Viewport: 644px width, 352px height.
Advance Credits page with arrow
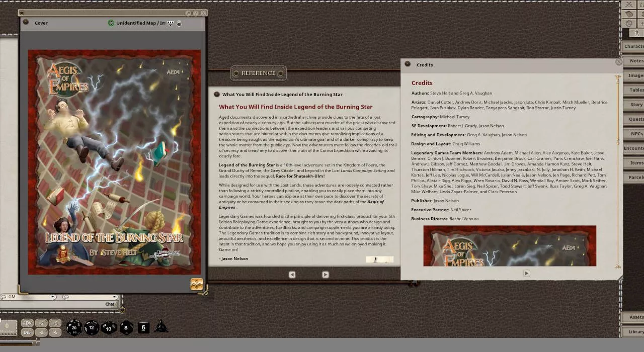click(x=526, y=274)
